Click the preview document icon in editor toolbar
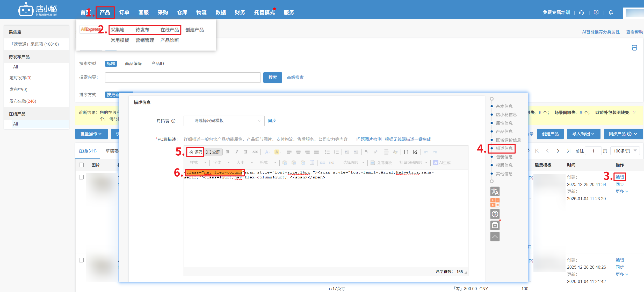Screen dimensions: 644x292 [x=415, y=152]
